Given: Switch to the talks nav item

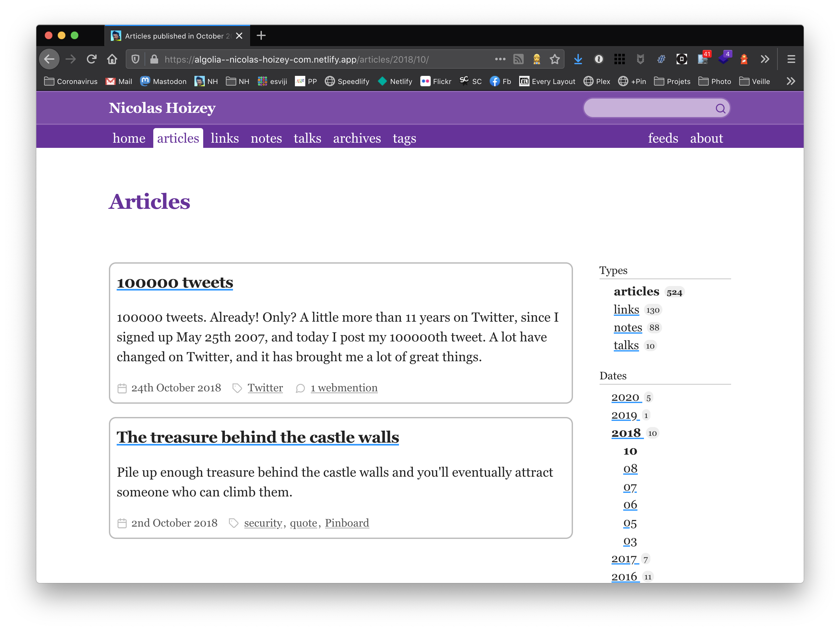Looking at the screenshot, I should tap(307, 138).
